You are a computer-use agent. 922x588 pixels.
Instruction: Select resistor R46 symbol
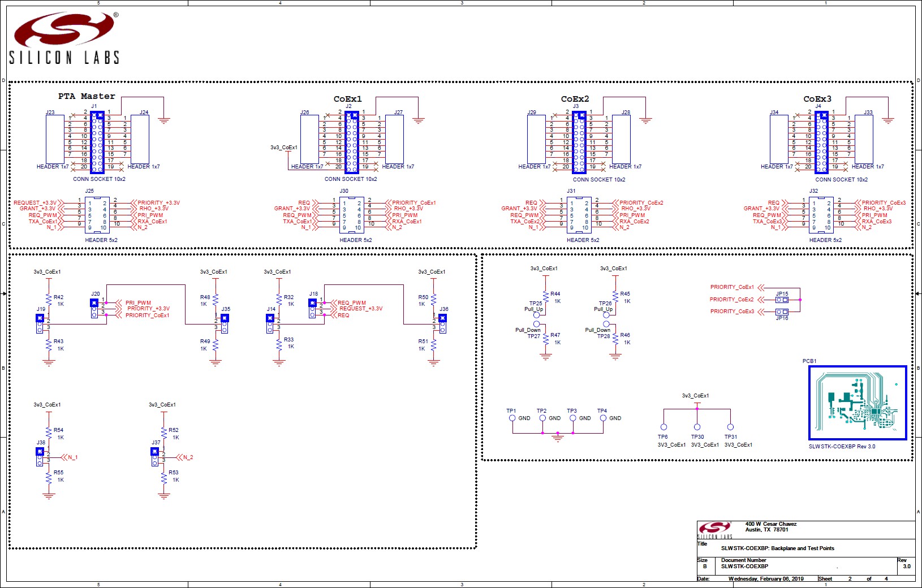[615, 339]
